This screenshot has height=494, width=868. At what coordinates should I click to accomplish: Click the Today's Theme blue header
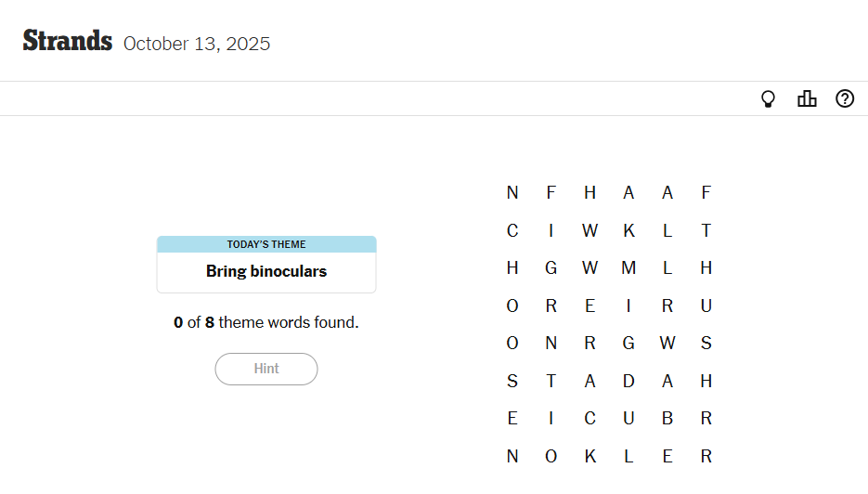tap(266, 244)
